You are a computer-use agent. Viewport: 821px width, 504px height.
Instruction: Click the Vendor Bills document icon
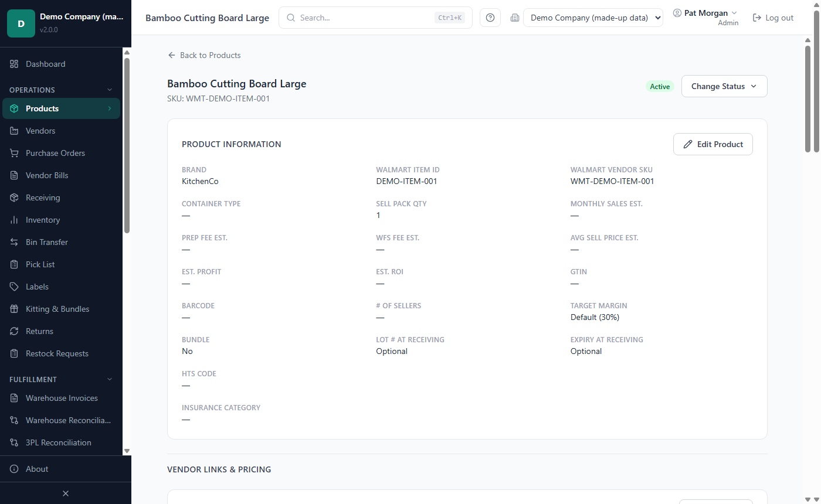tap(14, 175)
